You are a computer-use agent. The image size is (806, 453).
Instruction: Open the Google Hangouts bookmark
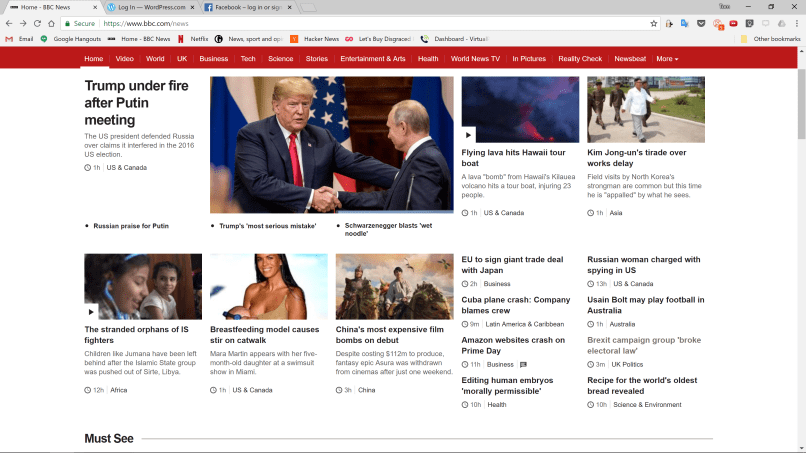tap(70, 39)
